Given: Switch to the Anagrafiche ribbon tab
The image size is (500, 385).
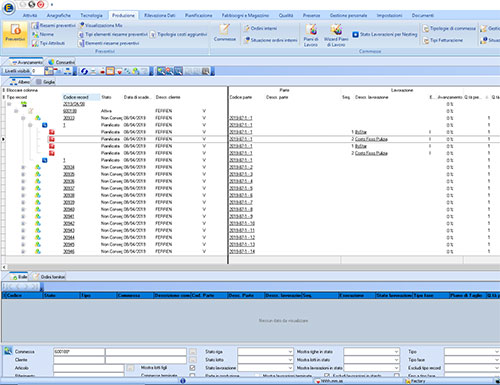Looking at the screenshot, I should click(x=59, y=15).
